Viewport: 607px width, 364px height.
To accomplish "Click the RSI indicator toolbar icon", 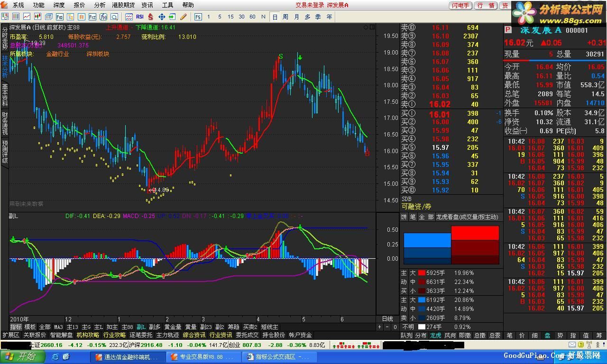I will pos(140,17).
